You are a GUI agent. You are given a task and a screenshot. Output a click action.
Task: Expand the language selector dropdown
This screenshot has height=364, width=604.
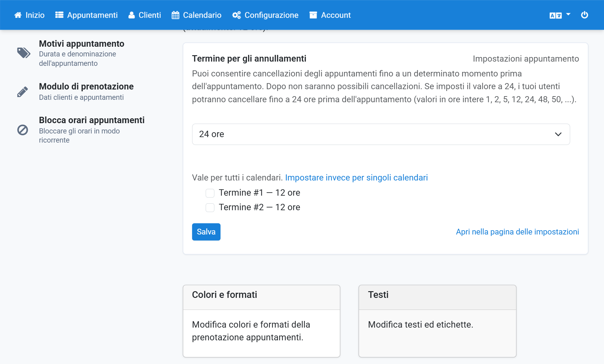point(560,15)
